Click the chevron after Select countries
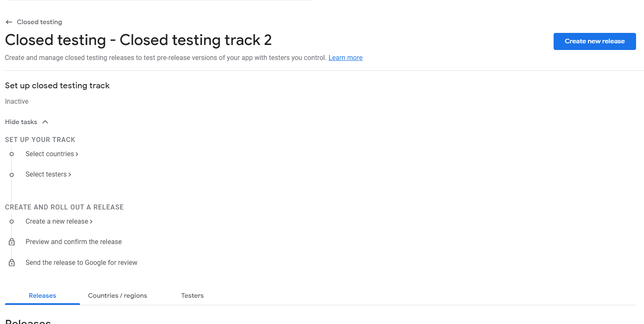This screenshot has width=644, height=324. tap(77, 154)
